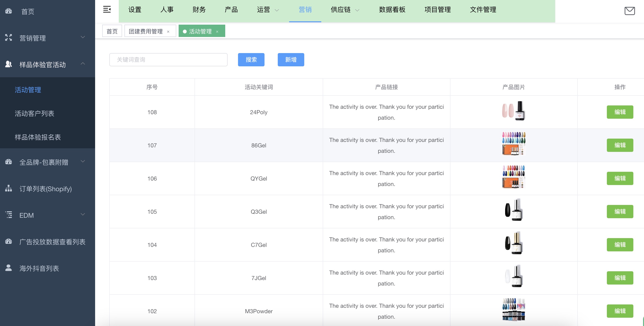Click the expand-arrows icon beside 营销管理
The height and width of the screenshot is (326, 644).
coord(9,38)
